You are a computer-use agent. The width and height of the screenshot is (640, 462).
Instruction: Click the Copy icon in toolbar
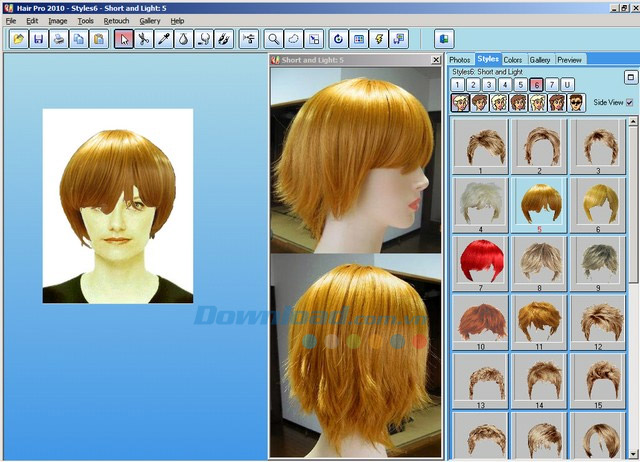[x=78, y=39]
